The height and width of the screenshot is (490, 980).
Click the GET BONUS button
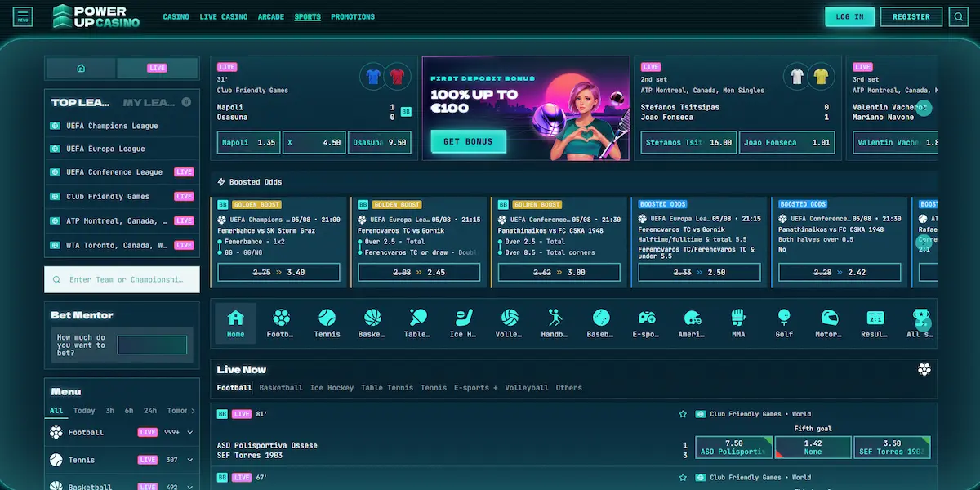click(x=468, y=141)
